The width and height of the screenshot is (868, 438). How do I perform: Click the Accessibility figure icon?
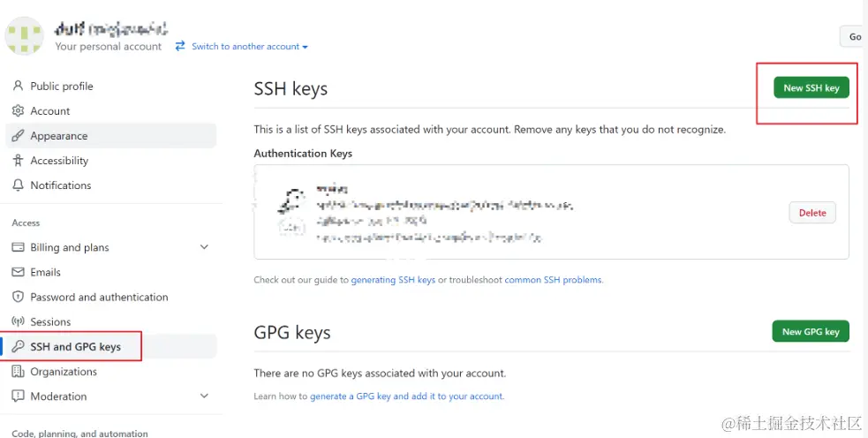click(x=18, y=161)
